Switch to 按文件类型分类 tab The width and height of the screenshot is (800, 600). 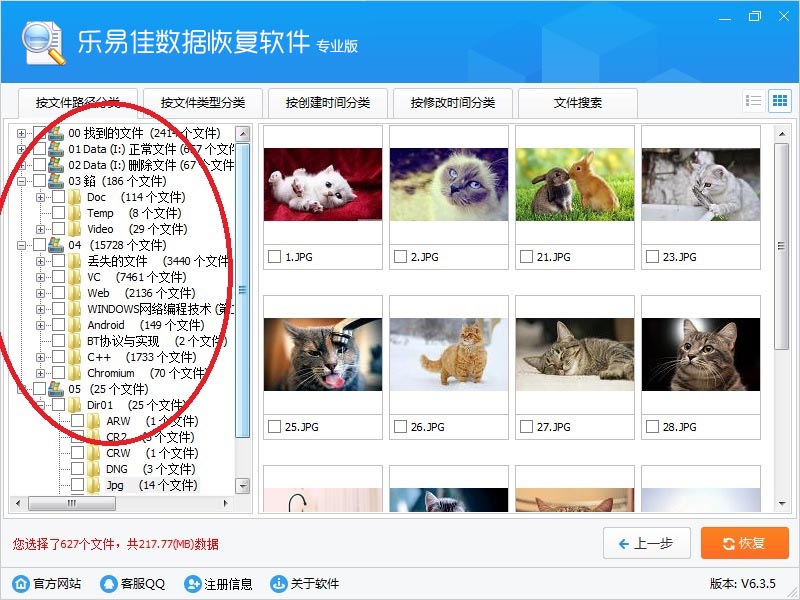pyautogui.click(x=202, y=103)
